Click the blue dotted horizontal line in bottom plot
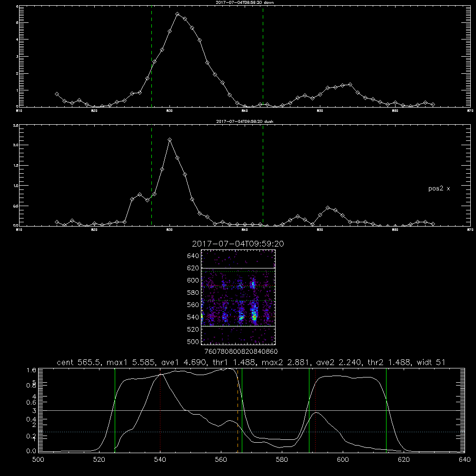This screenshot has width=476, height=476. [251, 432]
